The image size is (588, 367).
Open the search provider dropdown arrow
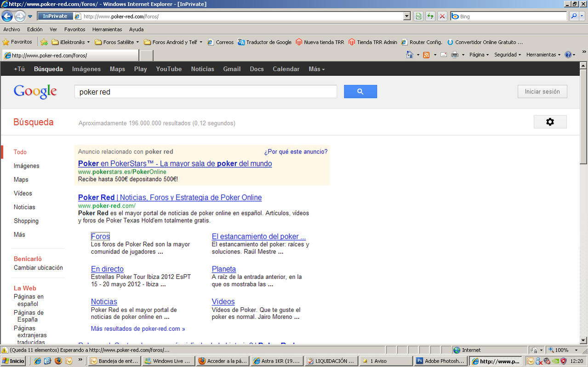582,16
